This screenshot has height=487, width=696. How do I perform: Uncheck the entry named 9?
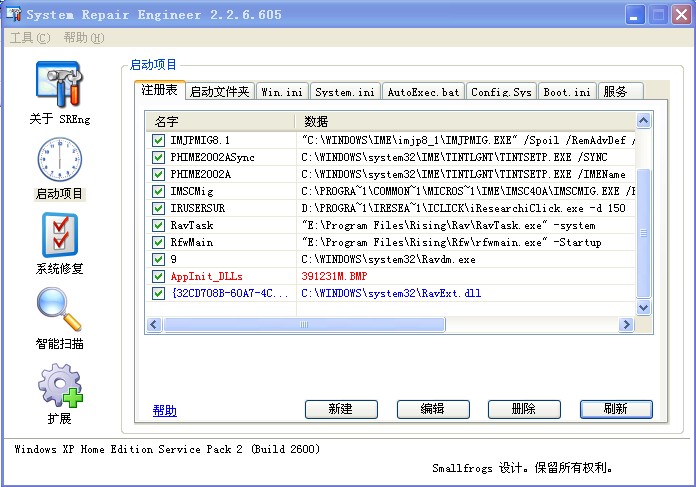point(158,259)
